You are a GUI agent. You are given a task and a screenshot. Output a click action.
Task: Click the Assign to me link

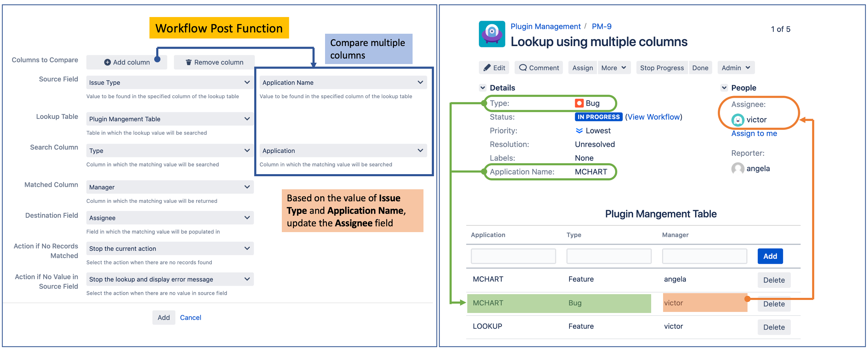(x=754, y=133)
